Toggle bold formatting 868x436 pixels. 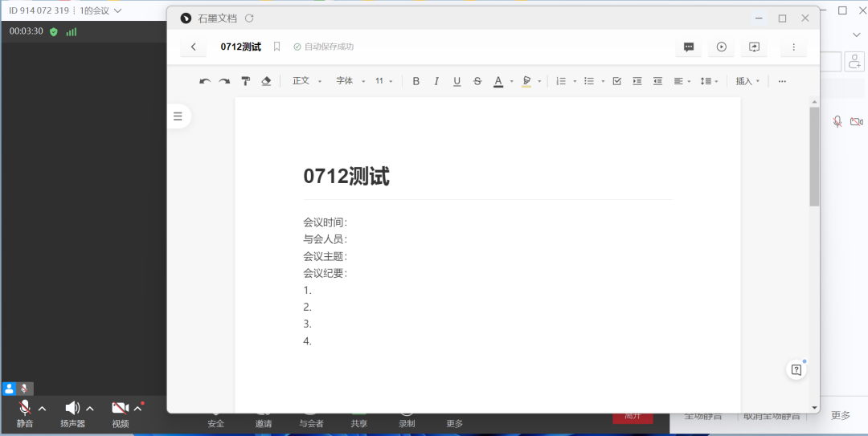(x=416, y=81)
